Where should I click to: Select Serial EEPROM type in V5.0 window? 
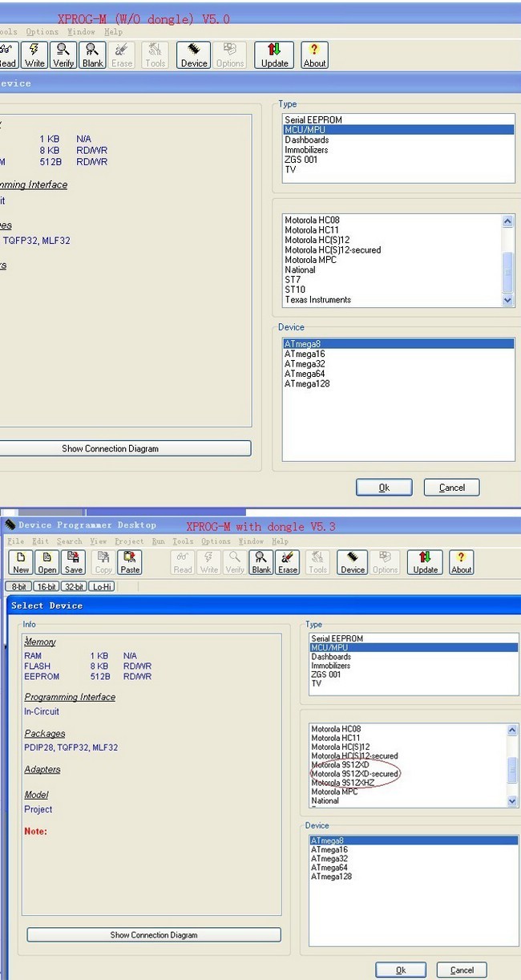[x=399, y=120]
